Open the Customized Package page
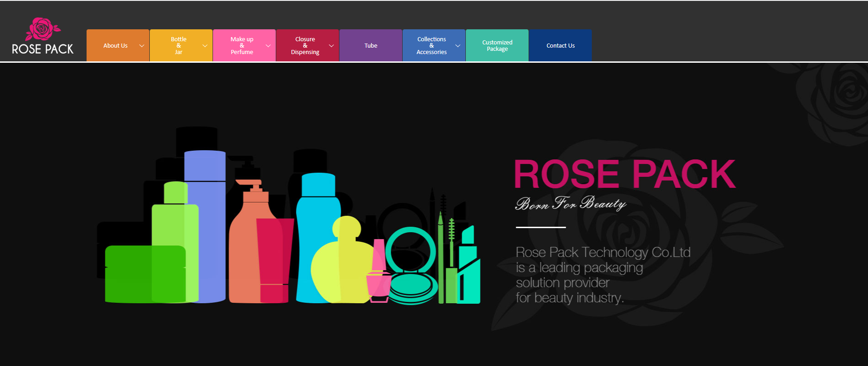 tap(497, 45)
